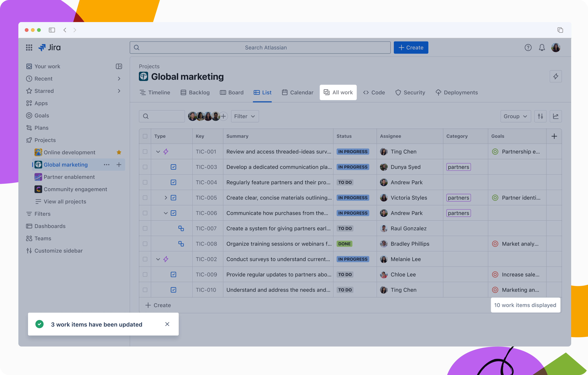Switch to the Board tab

pyautogui.click(x=232, y=93)
